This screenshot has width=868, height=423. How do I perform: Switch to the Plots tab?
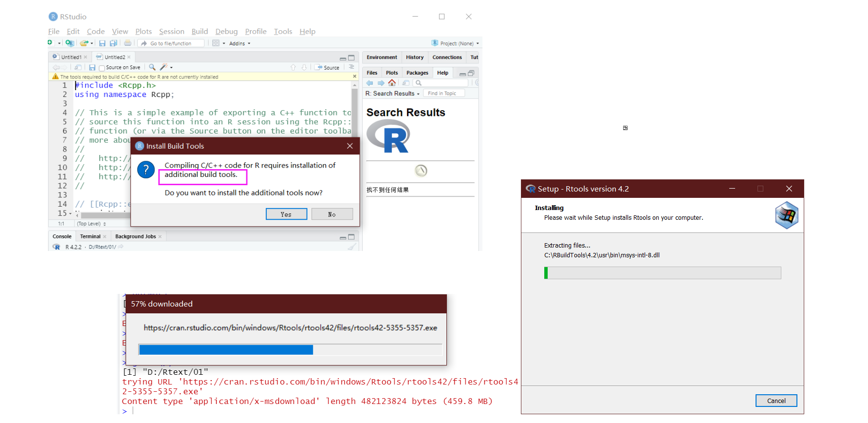point(392,73)
